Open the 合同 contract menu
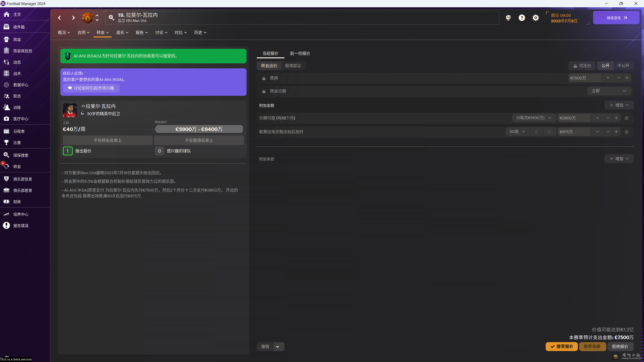This screenshot has width=644, height=362. [x=83, y=32]
